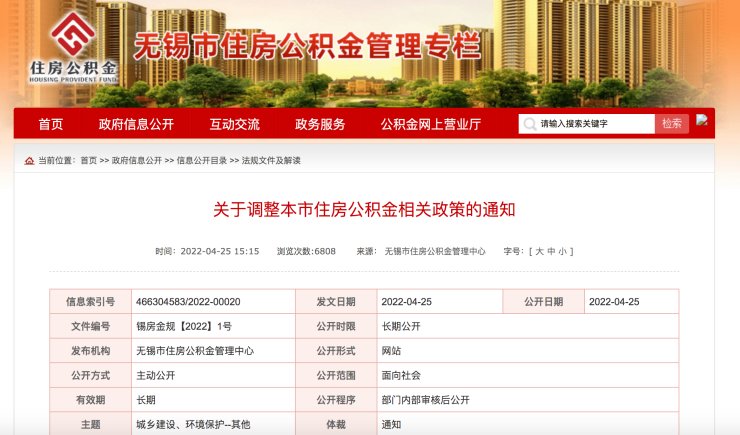The width and height of the screenshot is (740, 435).
Task: Go to 互动交流 in the red navigation bar
Action: [234, 124]
